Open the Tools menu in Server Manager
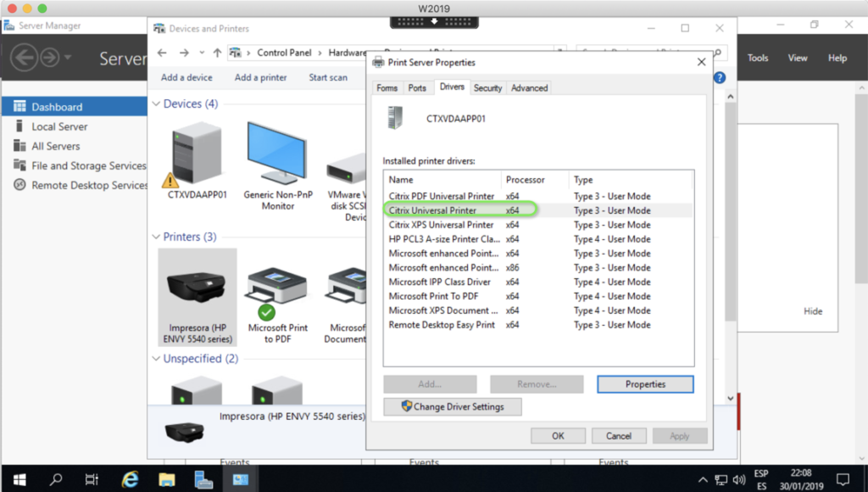 (757, 58)
